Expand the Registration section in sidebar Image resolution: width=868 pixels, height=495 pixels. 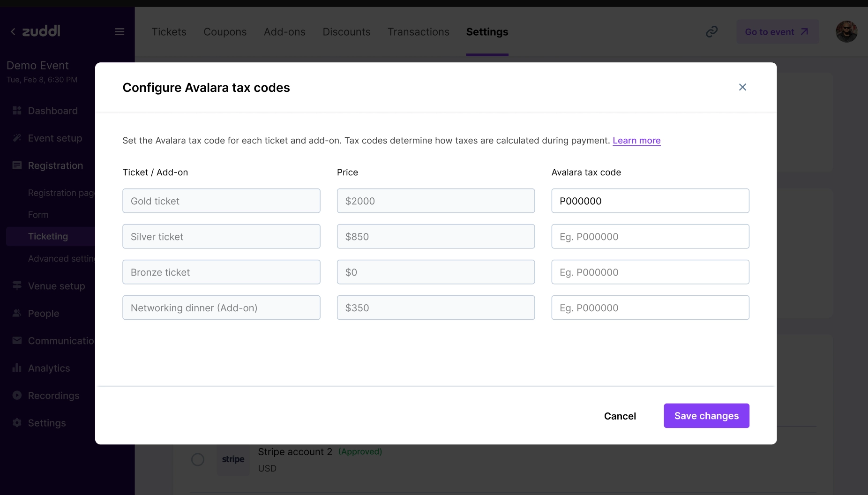click(x=55, y=165)
